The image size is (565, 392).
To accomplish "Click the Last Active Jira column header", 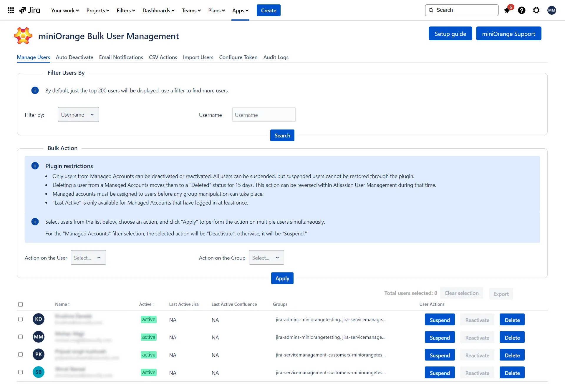I will click(x=184, y=304).
